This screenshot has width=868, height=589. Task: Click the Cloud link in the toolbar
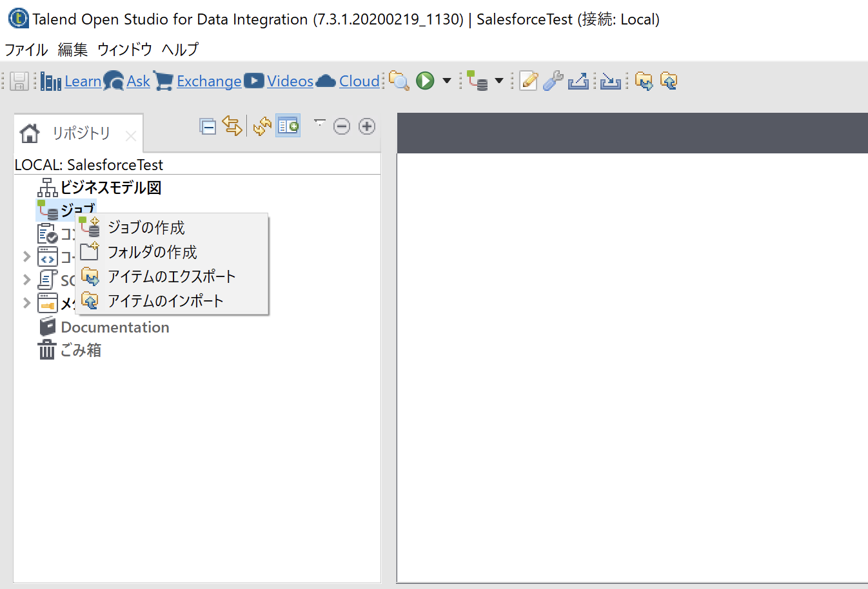(x=359, y=81)
